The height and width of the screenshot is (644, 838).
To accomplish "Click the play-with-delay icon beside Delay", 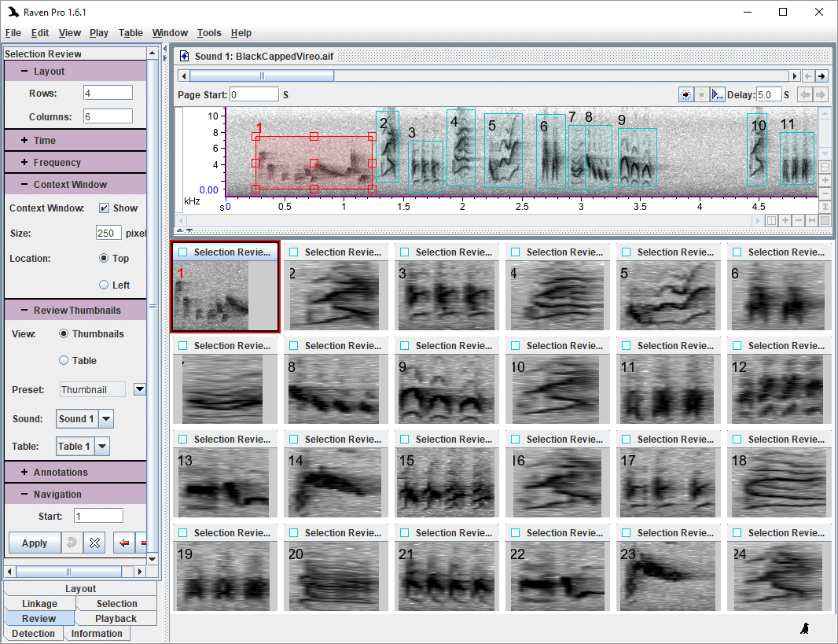I will (718, 94).
